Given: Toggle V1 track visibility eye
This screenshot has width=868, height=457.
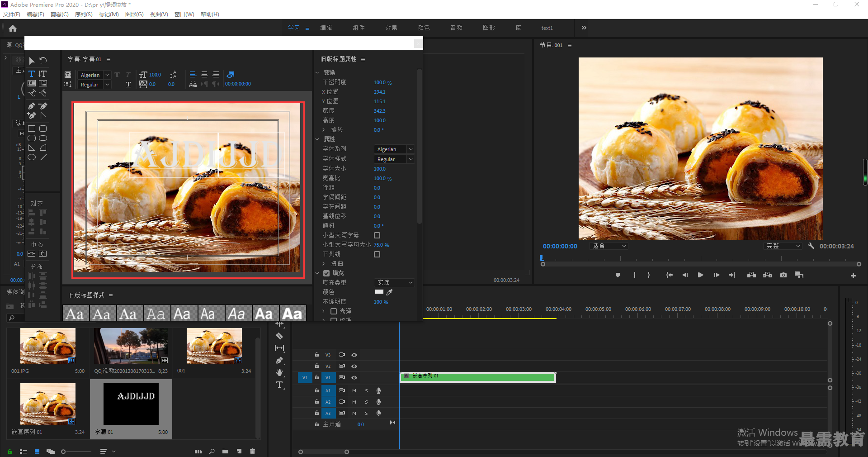Looking at the screenshot, I should 354,377.
